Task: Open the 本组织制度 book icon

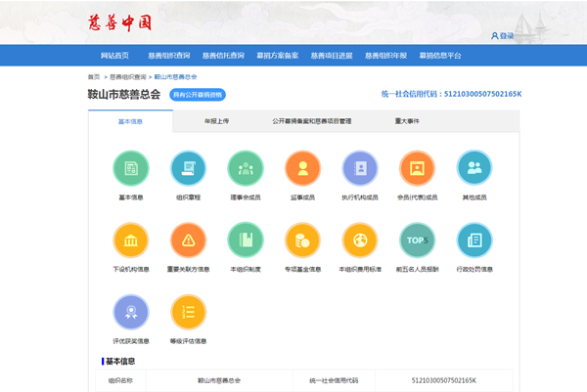Action: tap(246, 240)
